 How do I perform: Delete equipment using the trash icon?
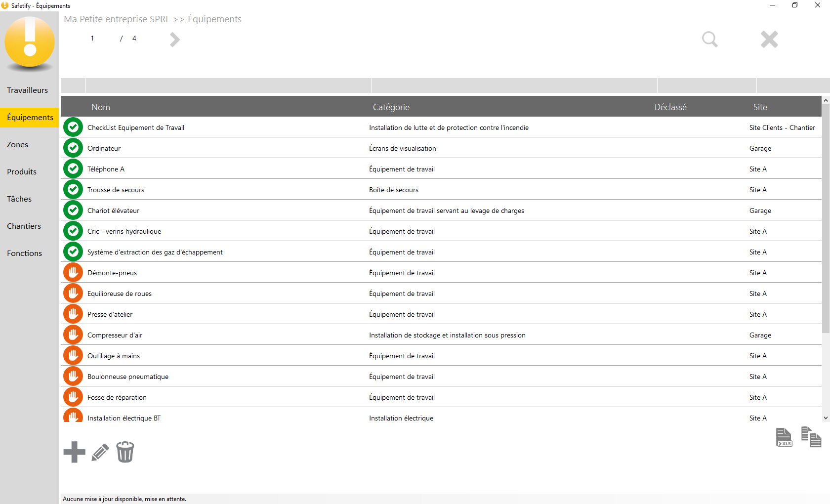(125, 452)
